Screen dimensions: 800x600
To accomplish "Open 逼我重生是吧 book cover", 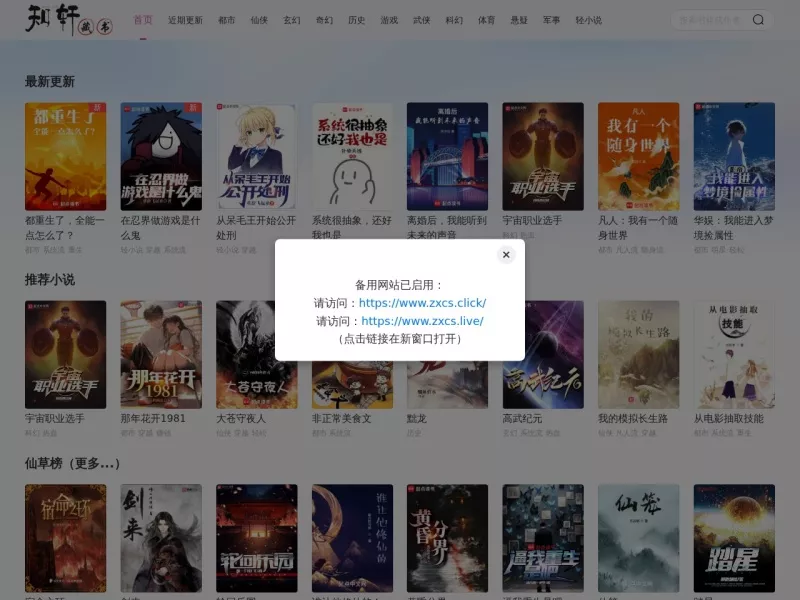I will (543, 538).
